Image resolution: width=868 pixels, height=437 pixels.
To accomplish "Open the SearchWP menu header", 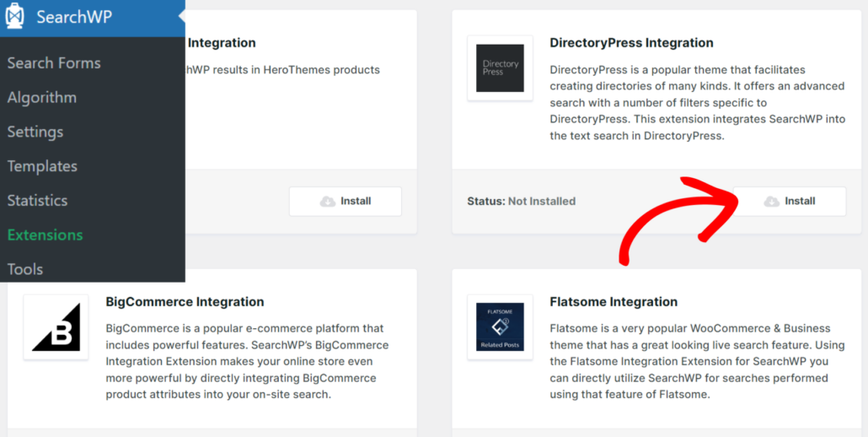I will tap(93, 17).
